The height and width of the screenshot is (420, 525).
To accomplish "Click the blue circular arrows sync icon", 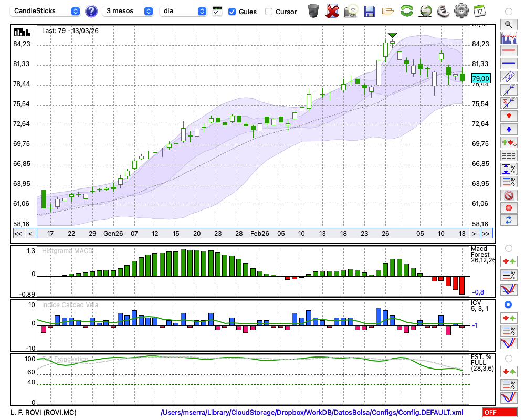I will click(509, 220).
